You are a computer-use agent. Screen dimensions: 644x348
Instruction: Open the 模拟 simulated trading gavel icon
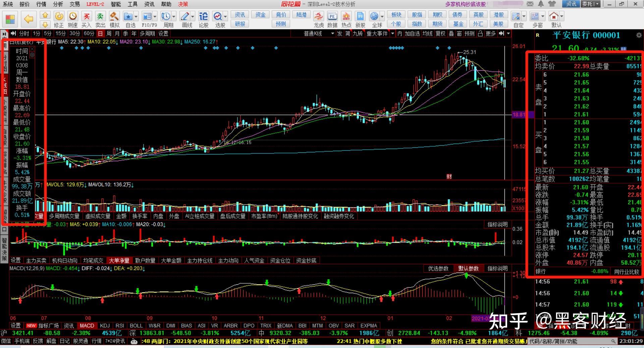pyautogui.click(x=114, y=20)
